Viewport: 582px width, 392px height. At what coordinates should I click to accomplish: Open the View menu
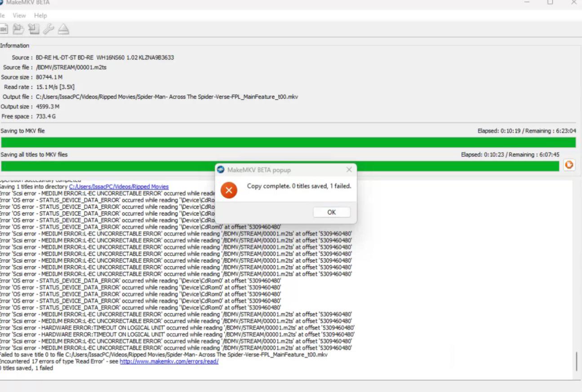(x=19, y=15)
